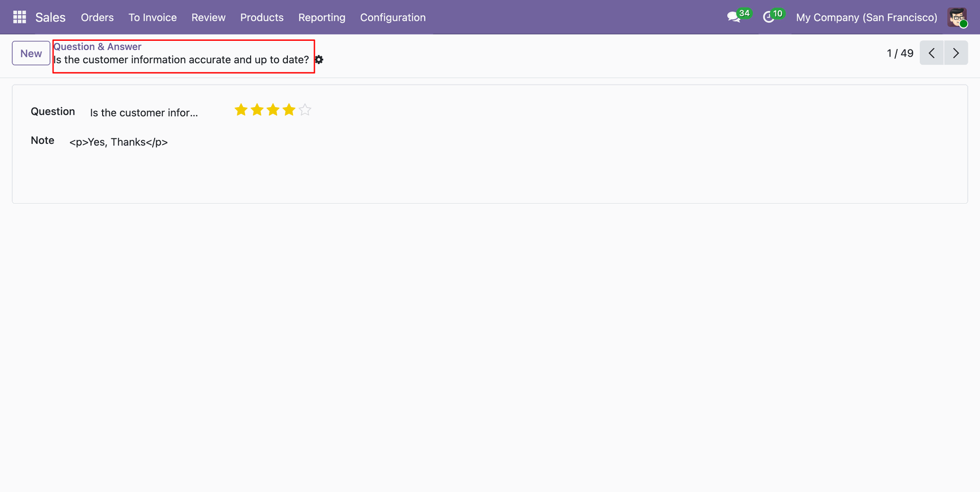Open the gear actions menu

click(x=319, y=60)
